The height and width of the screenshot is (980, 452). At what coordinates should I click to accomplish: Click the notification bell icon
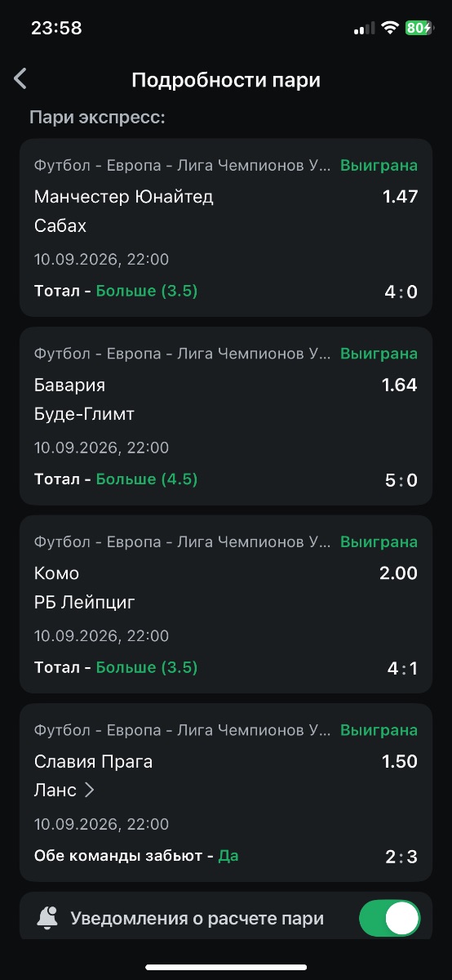coord(47,918)
